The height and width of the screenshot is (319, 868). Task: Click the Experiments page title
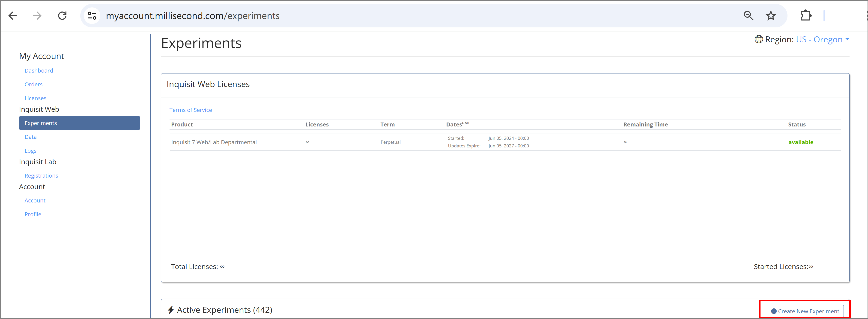(x=201, y=43)
